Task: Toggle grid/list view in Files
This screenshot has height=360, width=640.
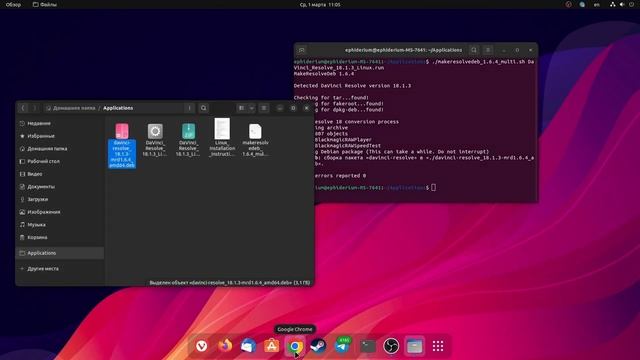Action: click(x=242, y=108)
